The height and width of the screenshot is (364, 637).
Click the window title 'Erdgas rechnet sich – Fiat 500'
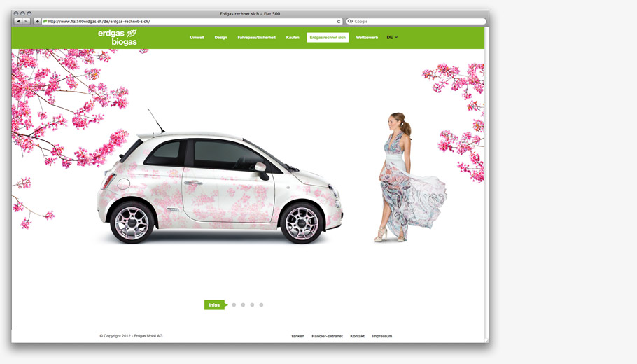tap(250, 13)
